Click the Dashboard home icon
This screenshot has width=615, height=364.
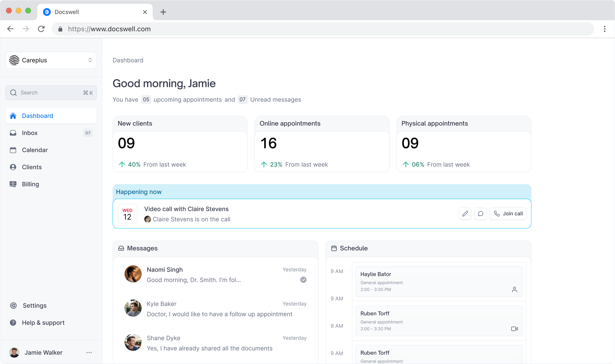[x=13, y=116]
